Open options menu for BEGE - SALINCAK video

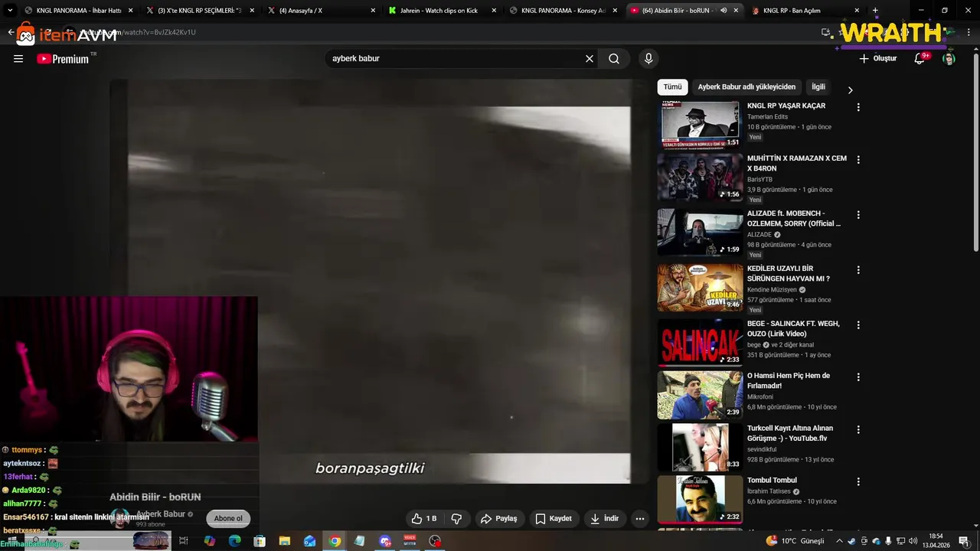pos(858,325)
